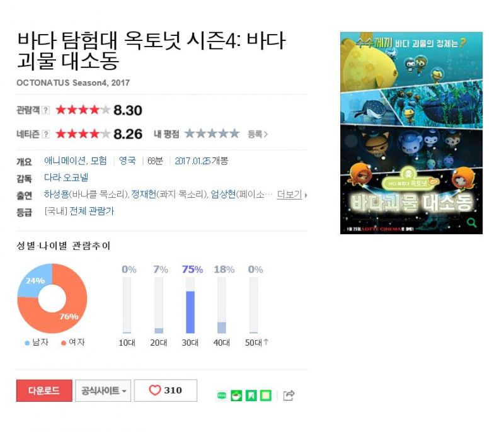
Task: Click the 다운로드 button
Action: (x=44, y=390)
